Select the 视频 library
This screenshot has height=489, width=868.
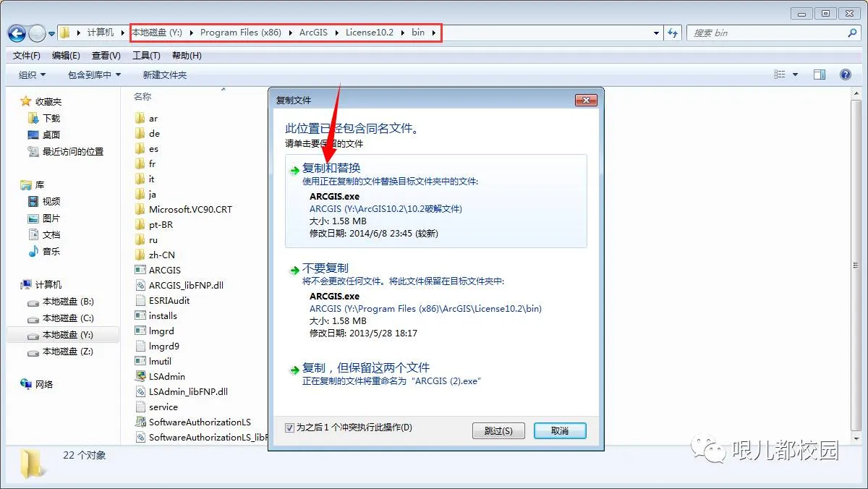coord(45,201)
